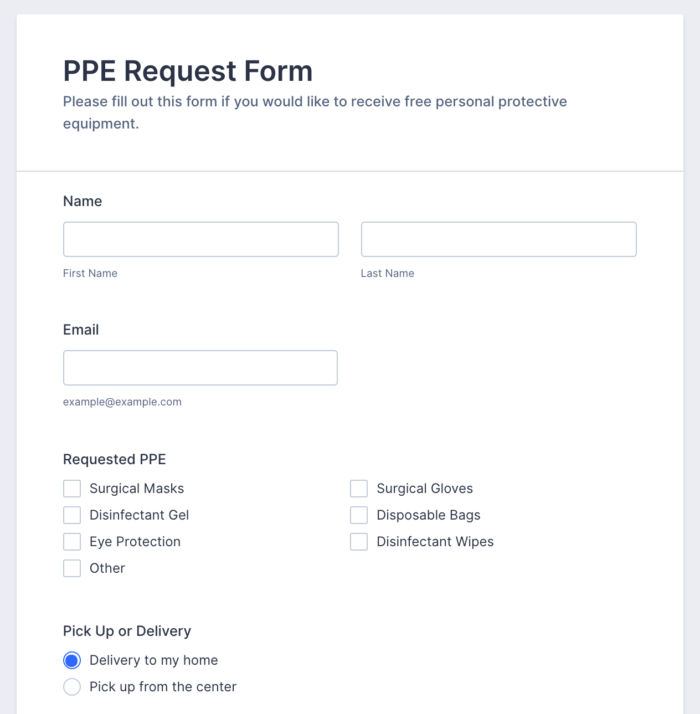700x714 pixels.
Task: Click the Email field label
Action: point(81,329)
